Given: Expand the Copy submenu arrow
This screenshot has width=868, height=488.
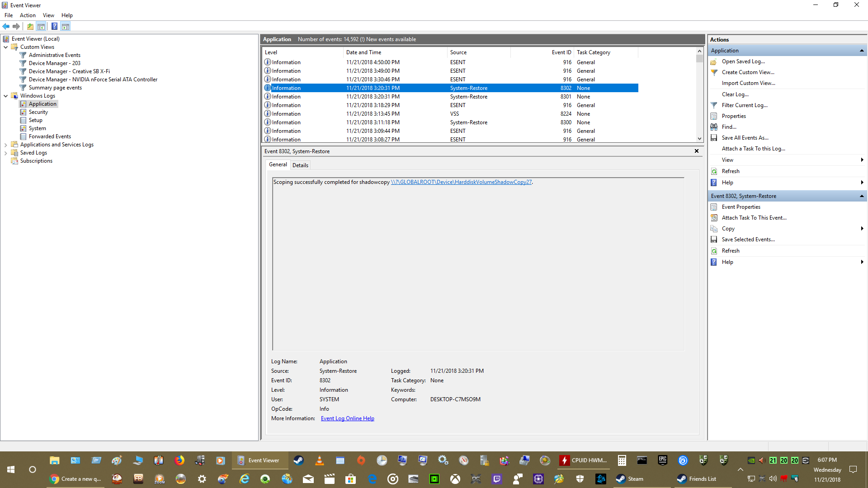Looking at the screenshot, I should coord(862,229).
